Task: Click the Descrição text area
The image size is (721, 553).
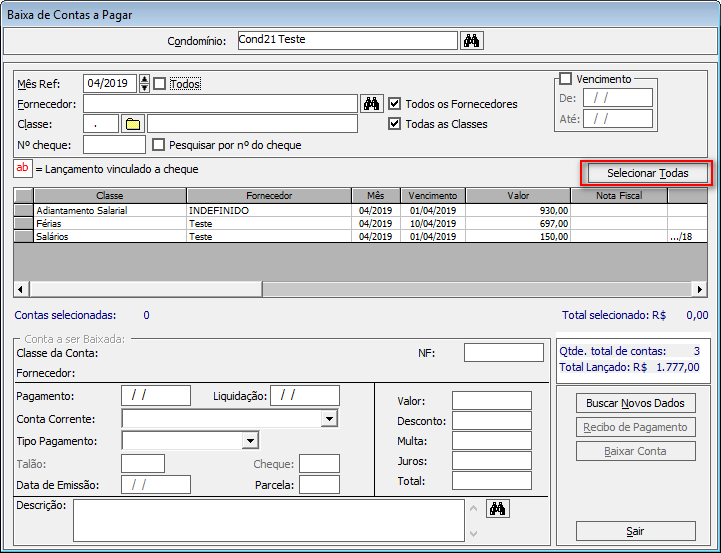Action: 269,520
